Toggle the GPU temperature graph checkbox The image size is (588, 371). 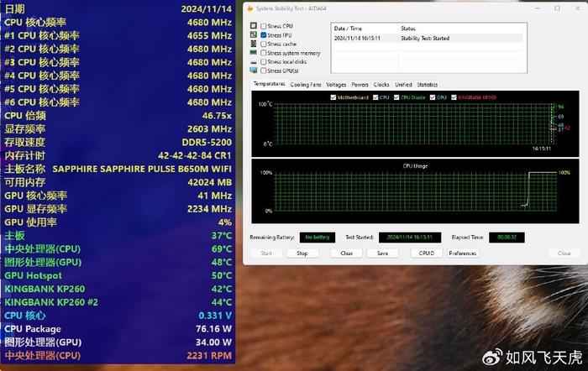pos(433,97)
